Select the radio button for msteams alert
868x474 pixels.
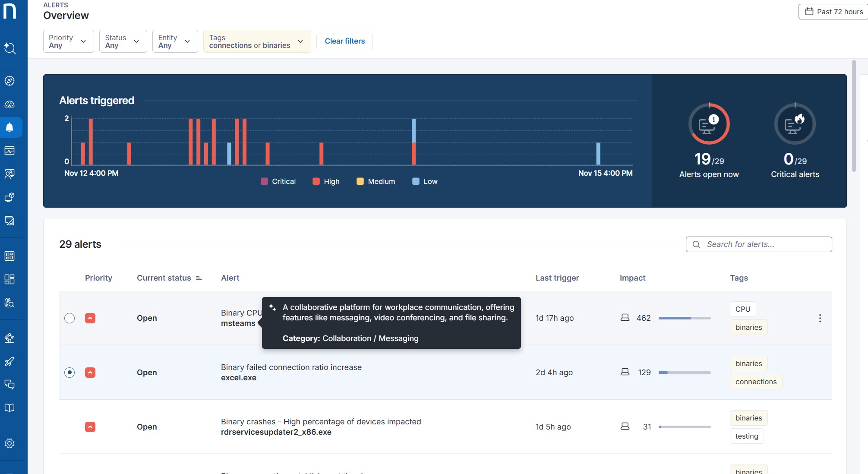tap(69, 318)
